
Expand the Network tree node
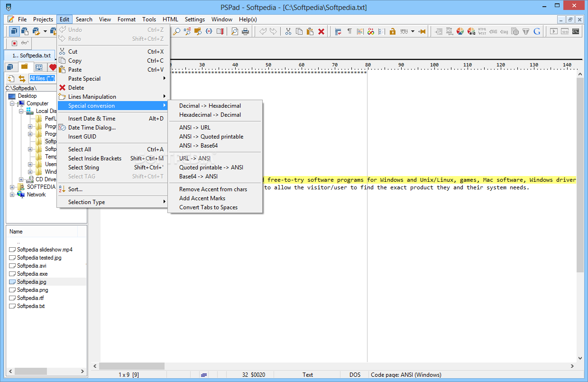pos(12,195)
